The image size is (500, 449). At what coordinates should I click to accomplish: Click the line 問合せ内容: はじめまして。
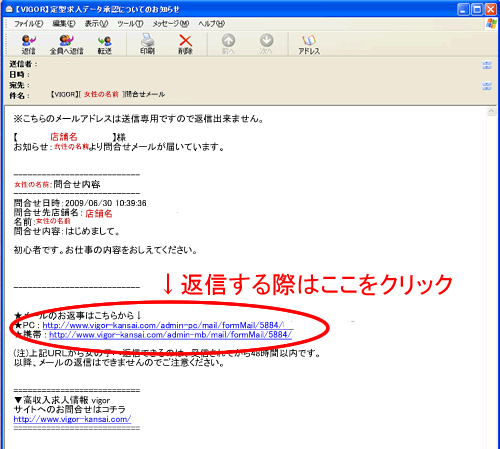click(67, 231)
